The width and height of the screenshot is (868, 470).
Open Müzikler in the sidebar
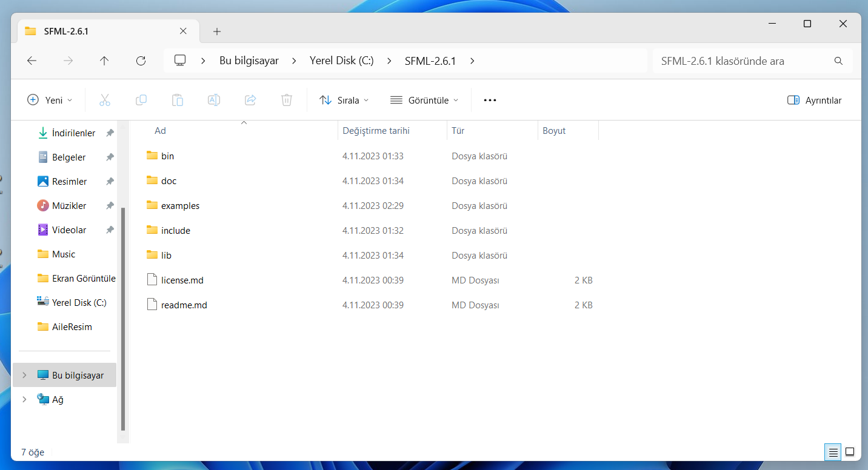69,206
